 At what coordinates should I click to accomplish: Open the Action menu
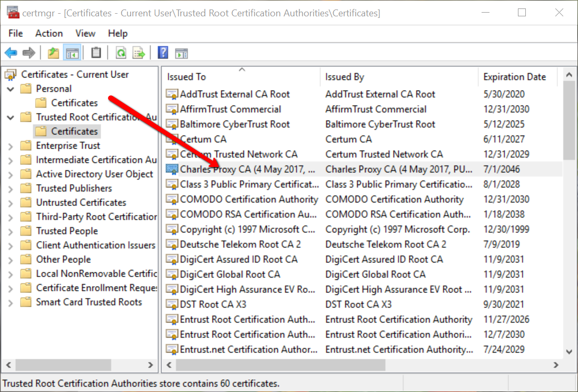[x=49, y=33]
